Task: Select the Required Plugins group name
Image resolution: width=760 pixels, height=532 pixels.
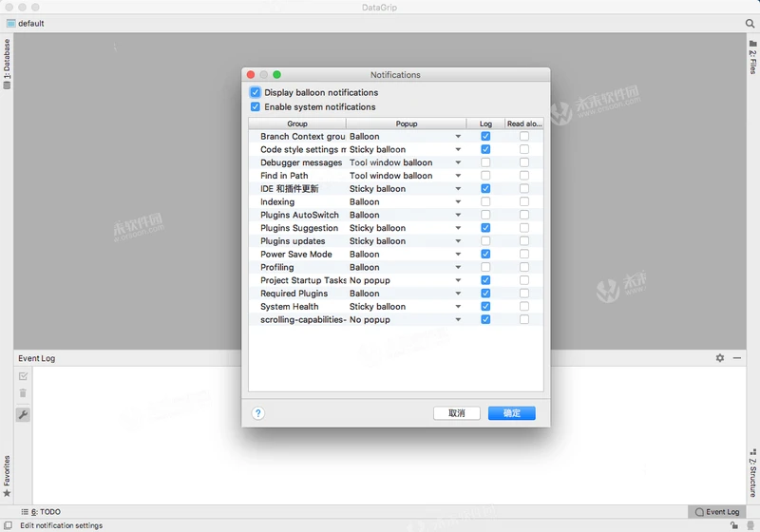Action: point(294,294)
